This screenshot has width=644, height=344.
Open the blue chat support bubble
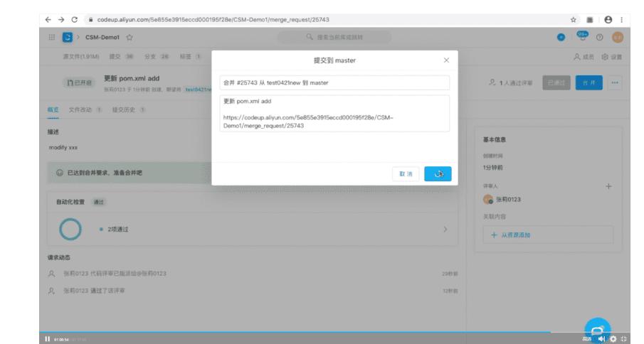pos(597,329)
